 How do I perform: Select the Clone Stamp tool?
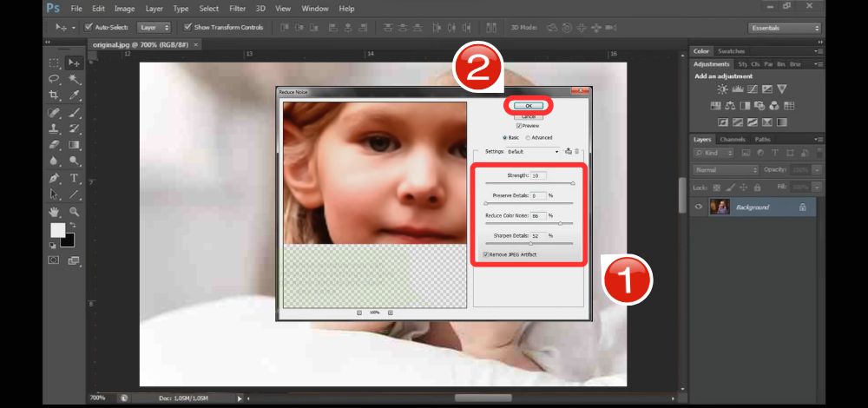54,128
